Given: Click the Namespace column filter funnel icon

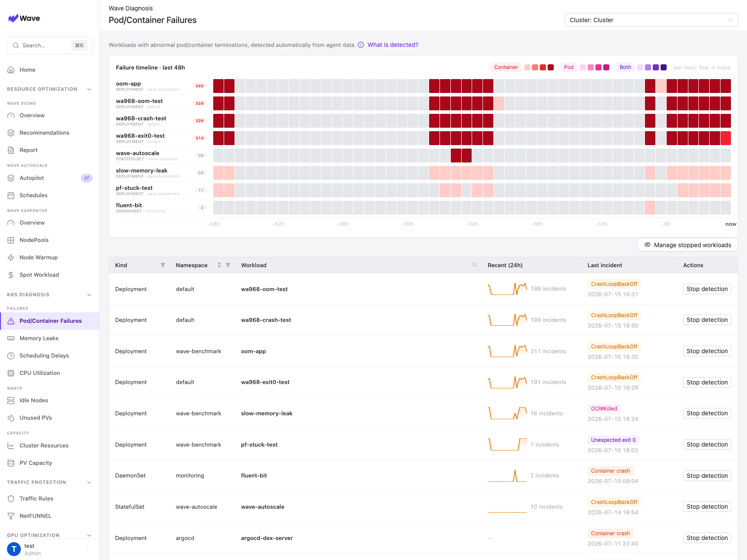Looking at the screenshot, I should (228, 265).
